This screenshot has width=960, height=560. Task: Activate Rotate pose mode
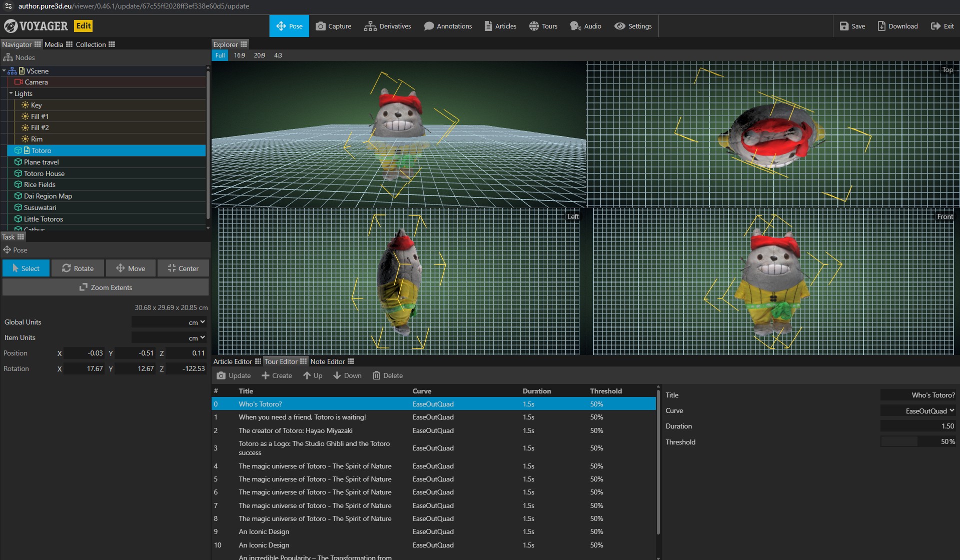(x=78, y=268)
